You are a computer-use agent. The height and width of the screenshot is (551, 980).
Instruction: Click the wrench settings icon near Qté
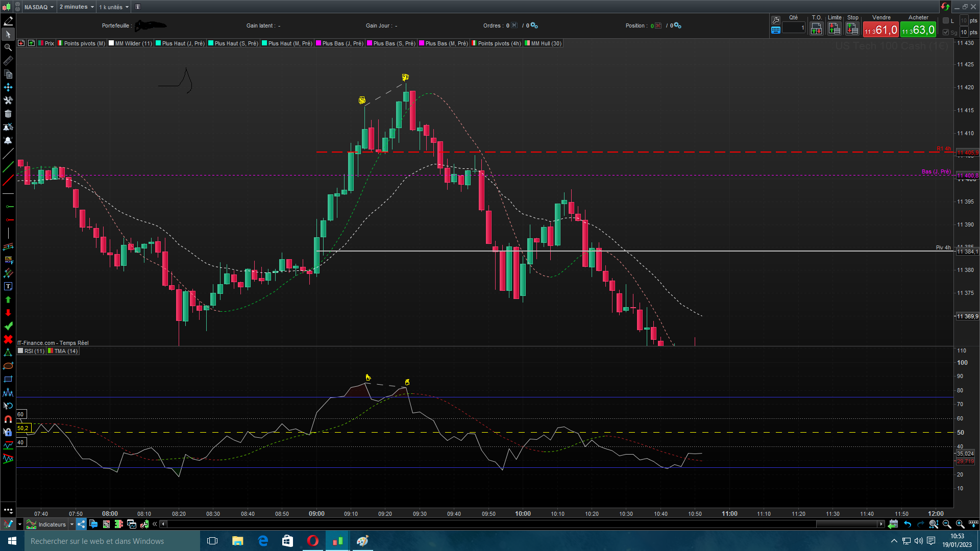776,20
